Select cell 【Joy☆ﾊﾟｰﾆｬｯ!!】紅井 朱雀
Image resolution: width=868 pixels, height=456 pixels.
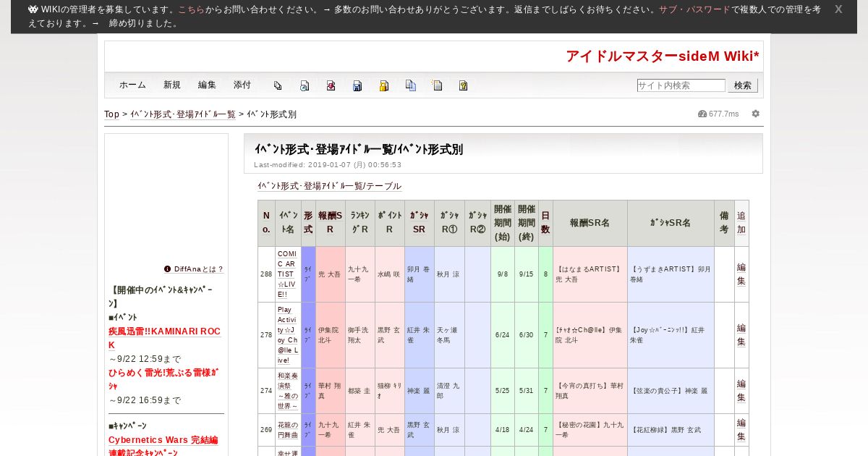pyautogui.click(x=671, y=335)
